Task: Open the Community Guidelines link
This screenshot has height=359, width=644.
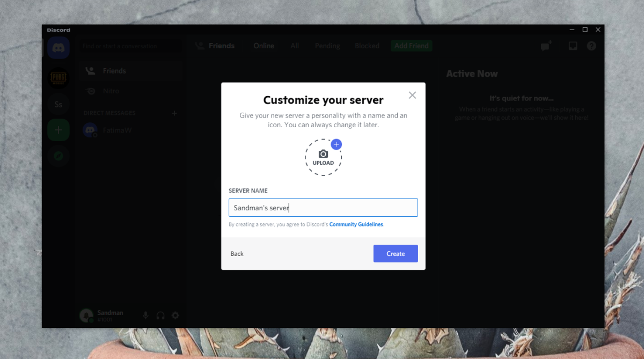Action: (356, 224)
